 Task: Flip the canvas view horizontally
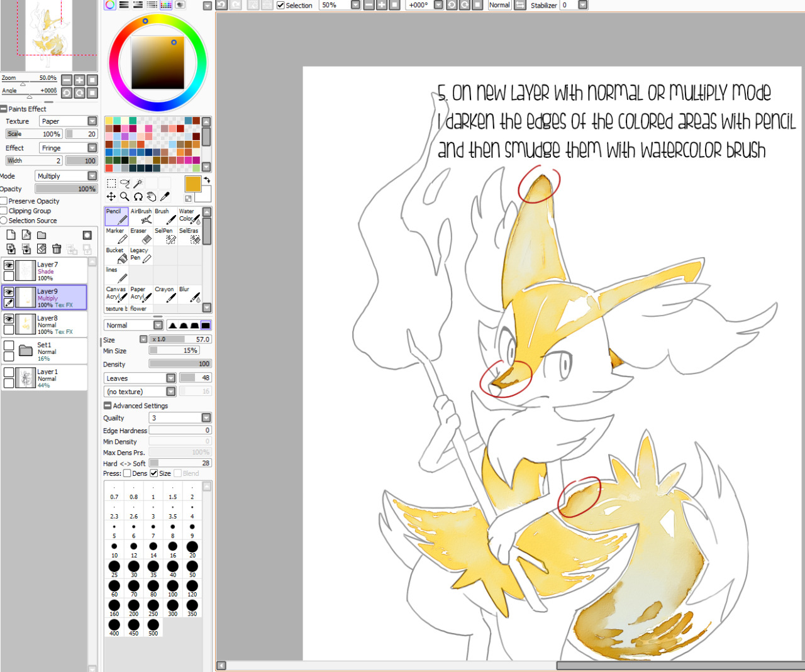[519, 5]
